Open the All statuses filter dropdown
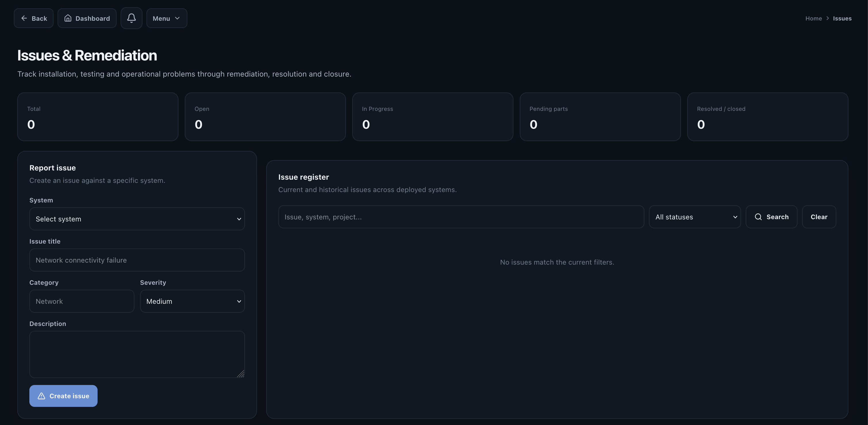 (x=695, y=217)
